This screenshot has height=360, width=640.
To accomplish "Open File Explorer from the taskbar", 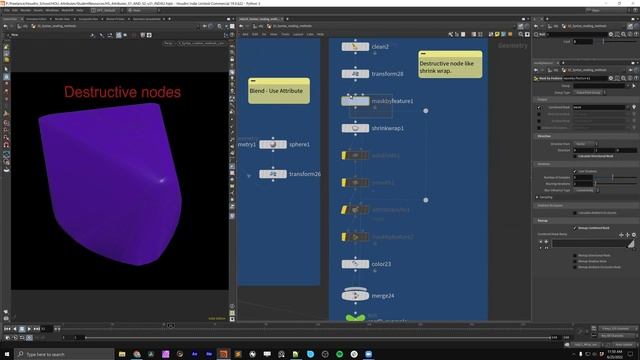I will (x=122, y=354).
